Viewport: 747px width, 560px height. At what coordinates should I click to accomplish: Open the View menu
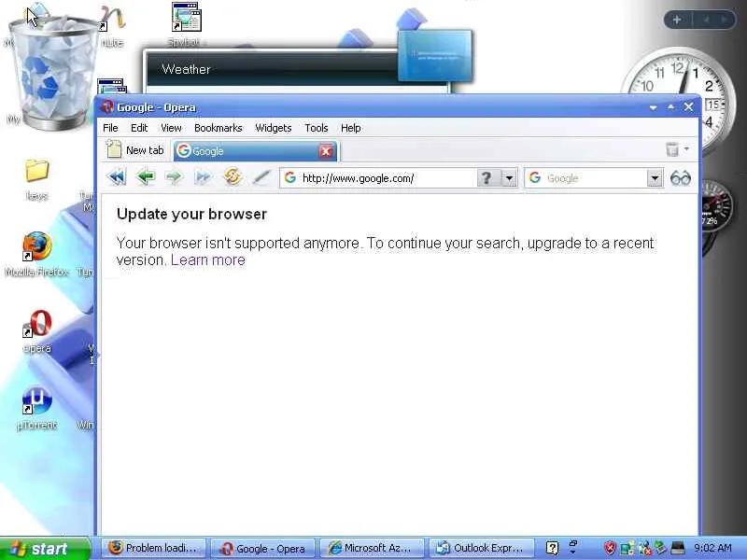pyautogui.click(x=171, y=128)
